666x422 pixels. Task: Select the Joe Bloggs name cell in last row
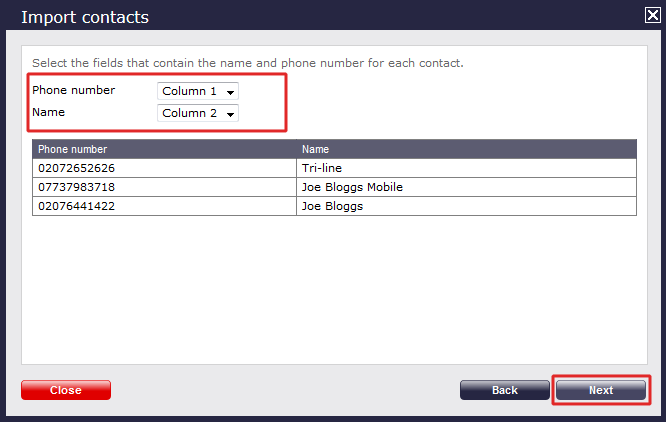tap(467, 206)
